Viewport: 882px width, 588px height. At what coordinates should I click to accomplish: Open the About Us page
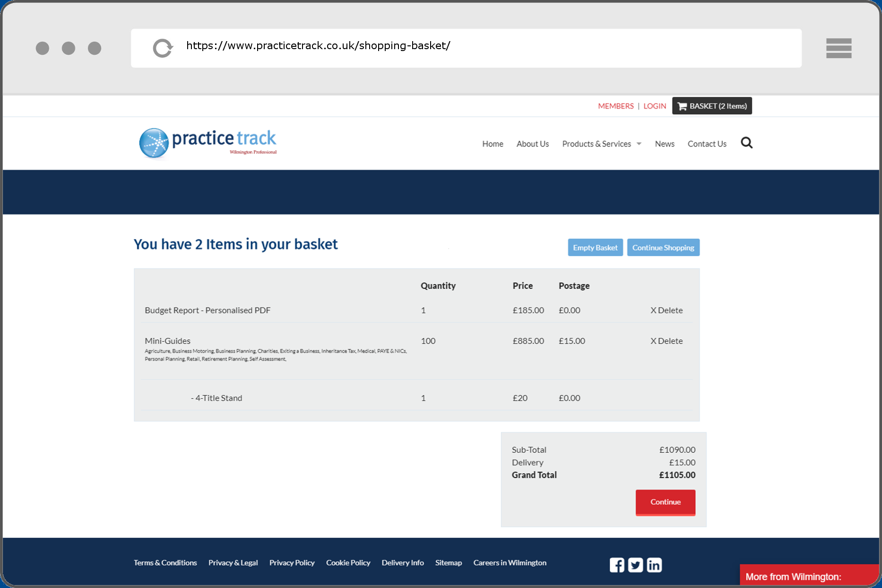[x=532, y=144]
